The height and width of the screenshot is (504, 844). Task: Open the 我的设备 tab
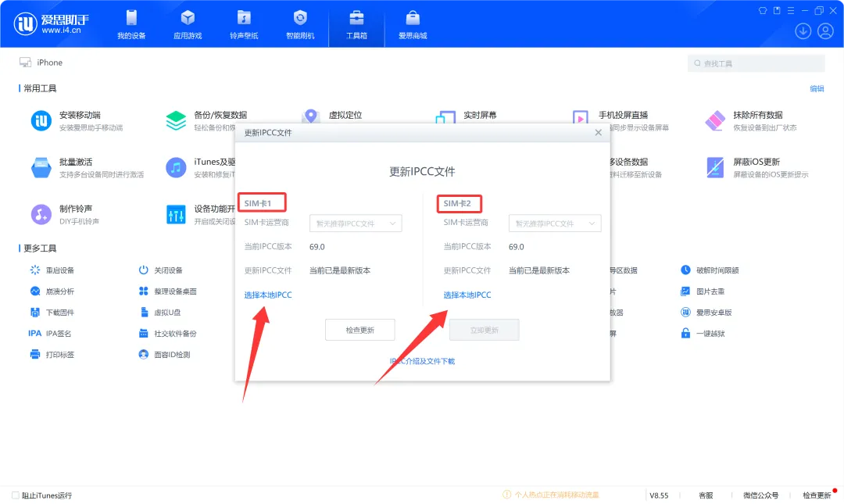[131, 24]
